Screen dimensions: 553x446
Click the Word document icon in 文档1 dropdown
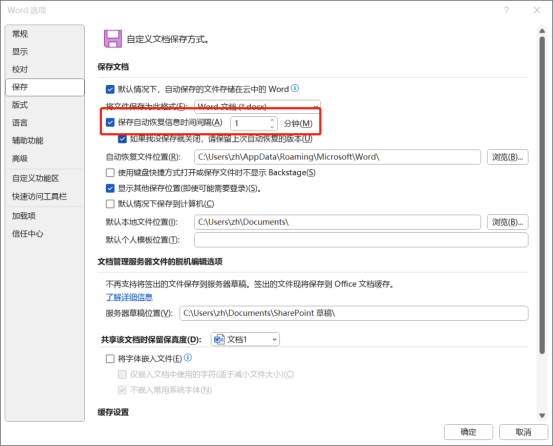[219, 339]
